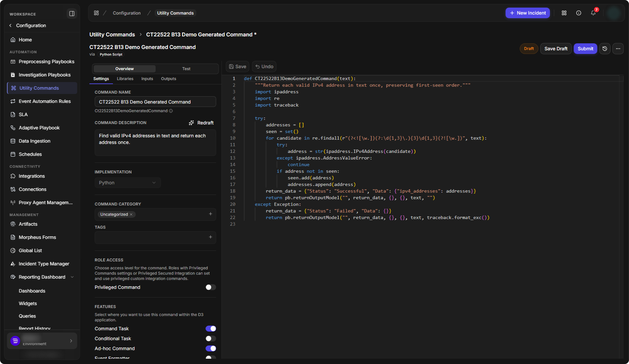
Task: Click the command name info icon
Action: pos(171,111)
